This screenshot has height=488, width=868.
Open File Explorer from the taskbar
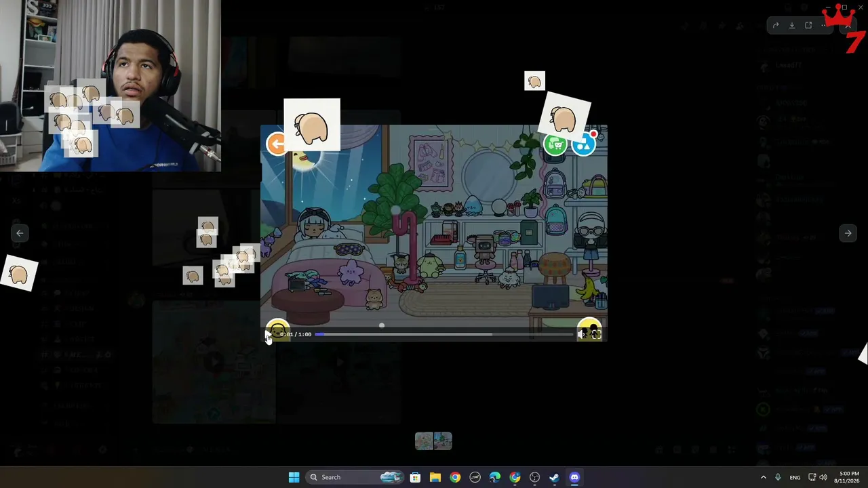pyautogui.click(x=435, y=477)
